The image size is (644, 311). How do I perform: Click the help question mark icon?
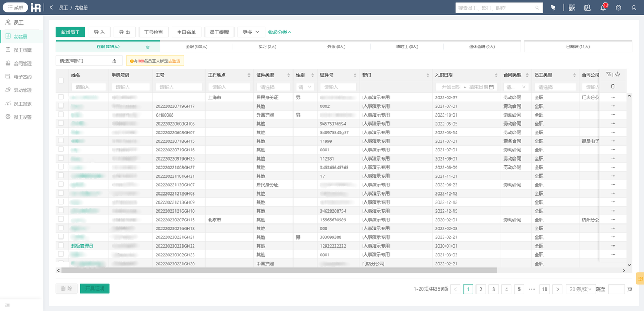618,8
